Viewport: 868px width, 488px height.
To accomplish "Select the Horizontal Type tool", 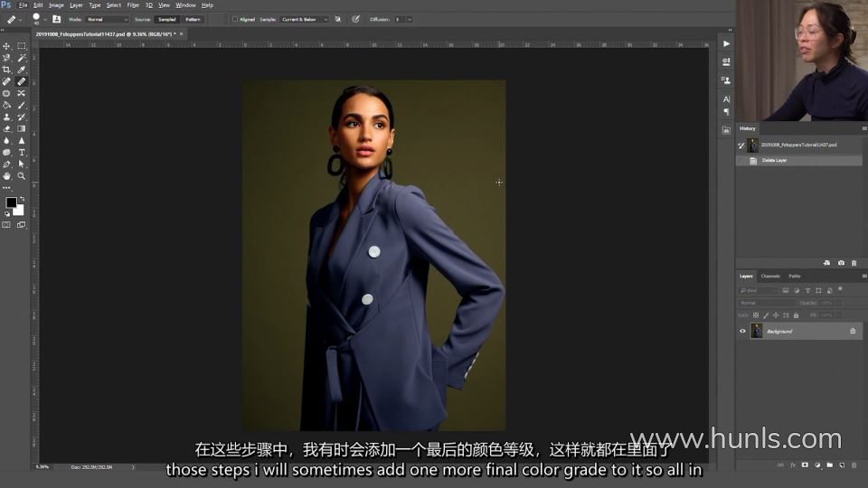I will click(x=21, y=153).
